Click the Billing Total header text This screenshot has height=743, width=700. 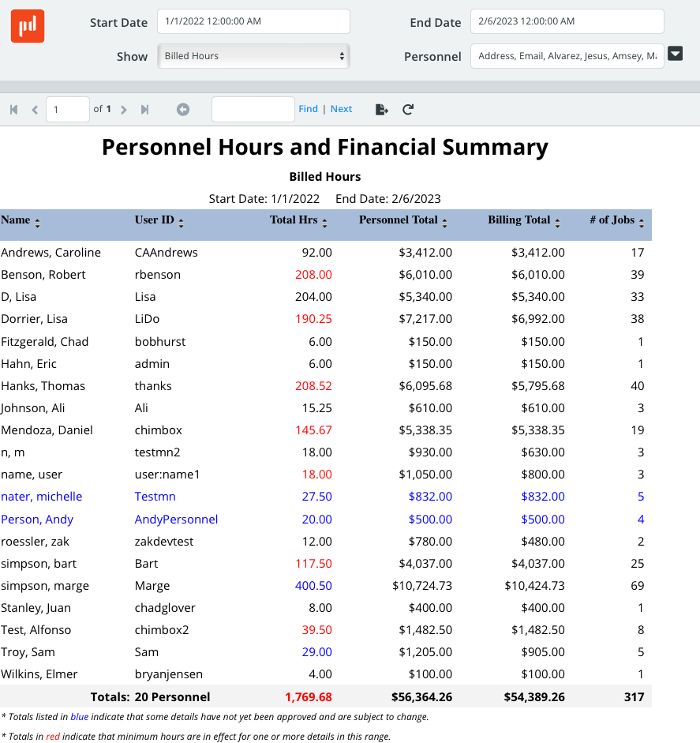tap(519, 220)
